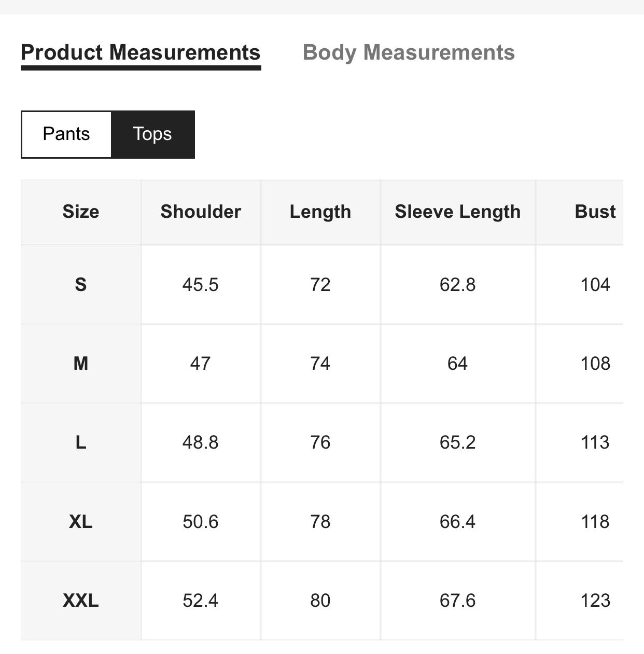Click the 118 bust value for XL
Image resolution: width=644 pixels, height=654 pixels.
click(x=595, y=522)
